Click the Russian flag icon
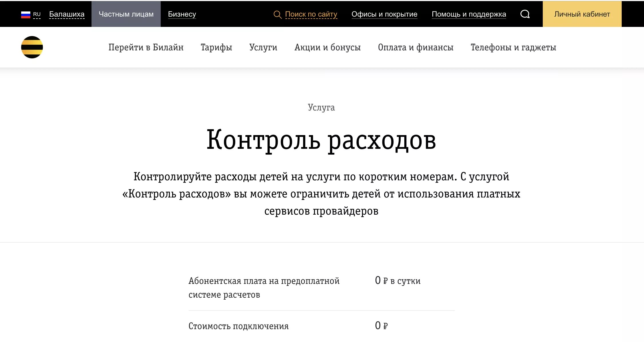 click(x=26, y=14)
